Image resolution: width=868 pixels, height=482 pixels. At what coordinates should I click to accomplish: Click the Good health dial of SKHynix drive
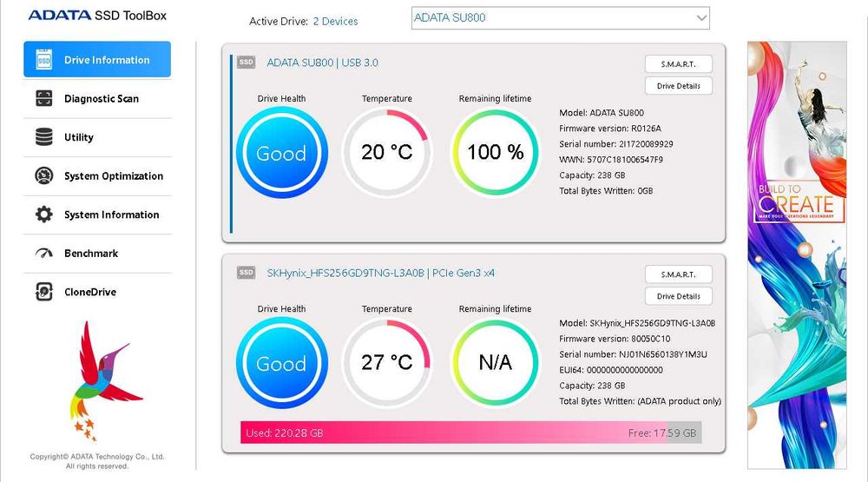282,363
